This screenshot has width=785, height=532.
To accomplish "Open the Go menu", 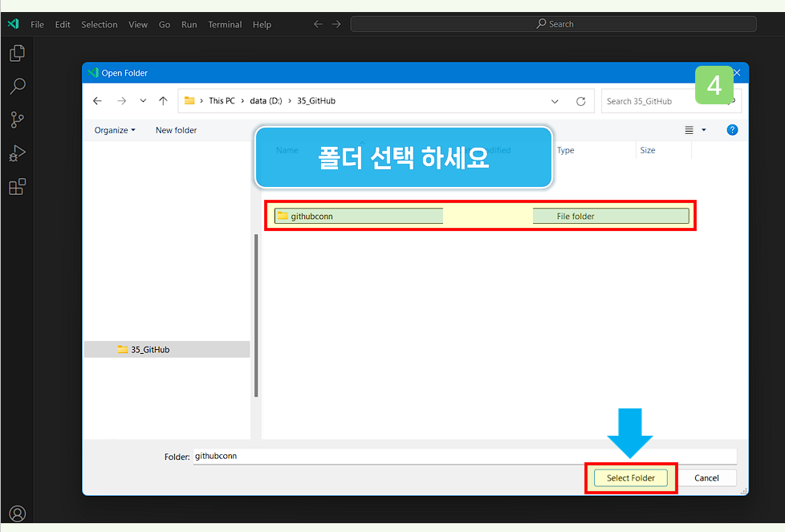I will coord(164,24).
